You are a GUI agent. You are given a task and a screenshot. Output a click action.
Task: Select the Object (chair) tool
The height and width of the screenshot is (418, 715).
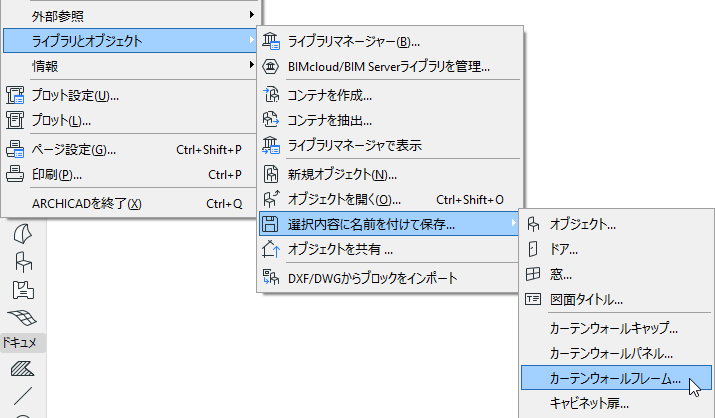[22, 262]
